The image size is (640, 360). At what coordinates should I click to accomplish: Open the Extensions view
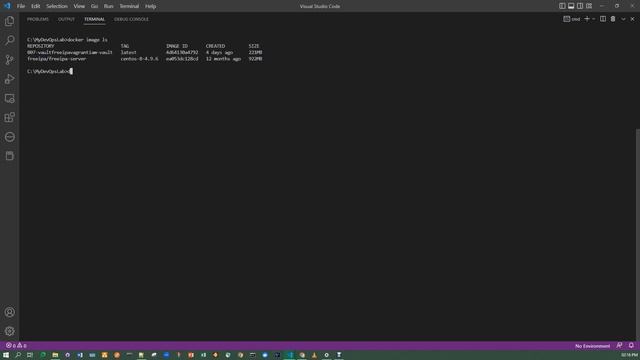[x=9, y=118]
